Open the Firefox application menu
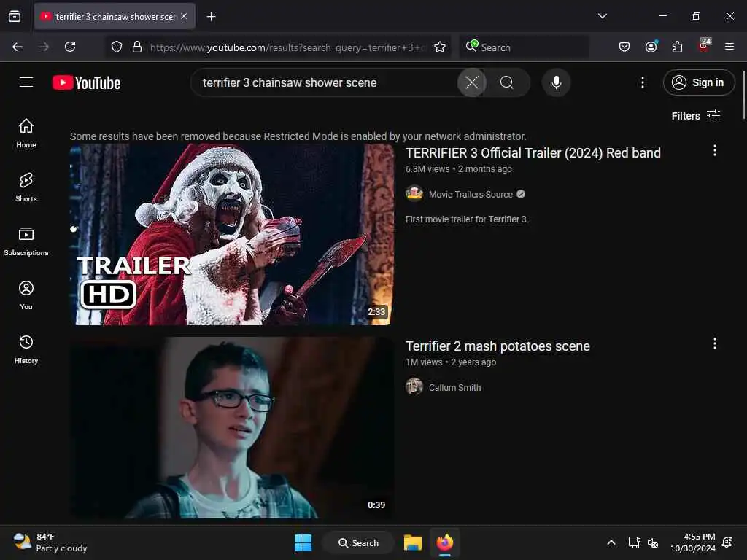The image size is (747, 560). point(729,47)
